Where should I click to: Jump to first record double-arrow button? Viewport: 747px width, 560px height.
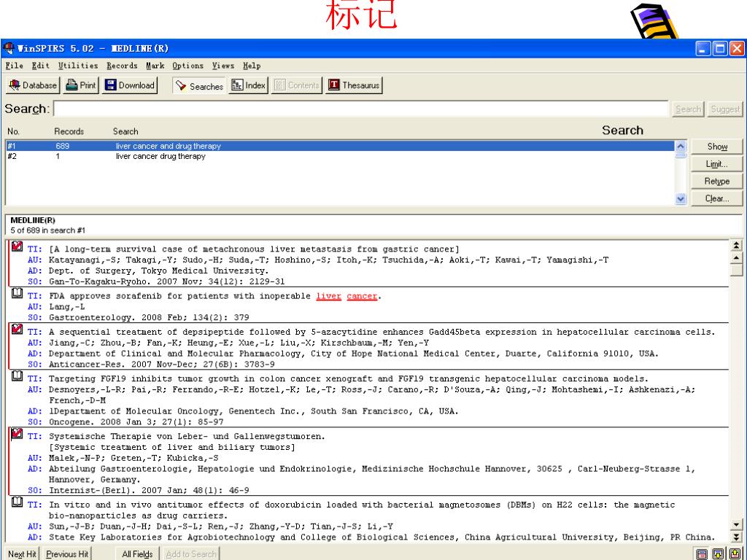736,246
